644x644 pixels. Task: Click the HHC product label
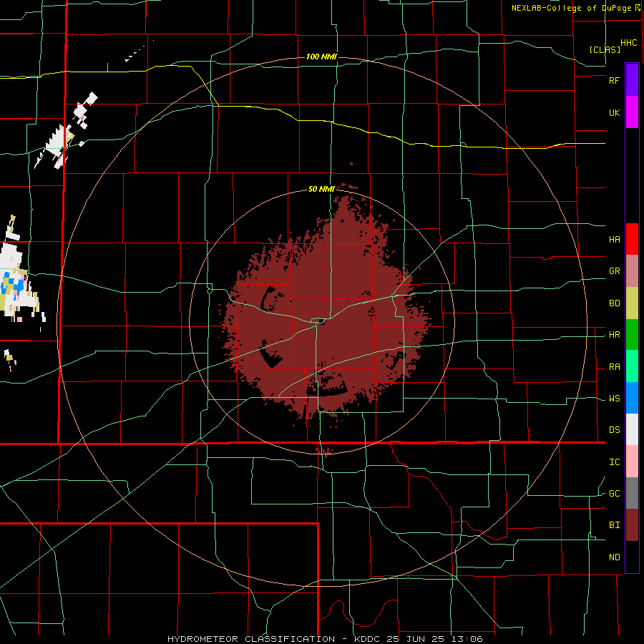coord(628,43)
